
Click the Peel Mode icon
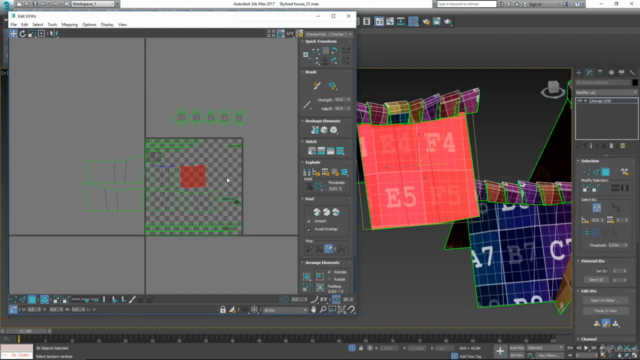click(x=326, y=212)
